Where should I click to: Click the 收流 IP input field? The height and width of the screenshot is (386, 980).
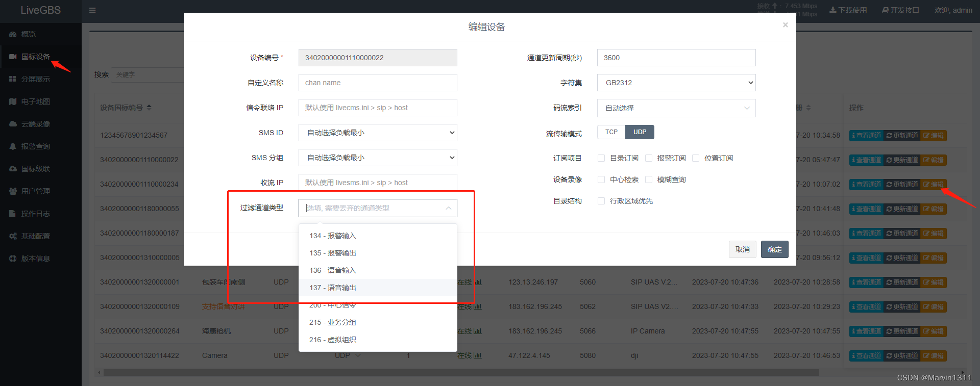coord(378,183)
